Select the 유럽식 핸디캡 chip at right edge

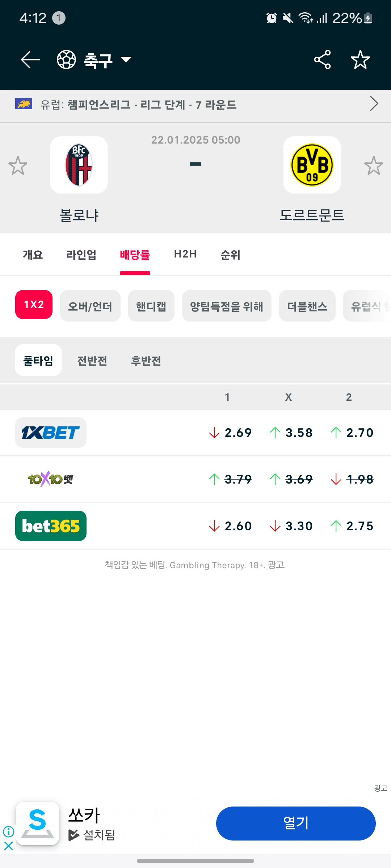tap(367, 306)
